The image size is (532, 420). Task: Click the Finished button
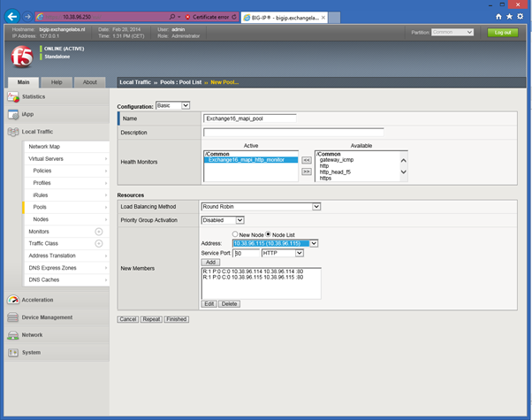click(x=176, y=319)
